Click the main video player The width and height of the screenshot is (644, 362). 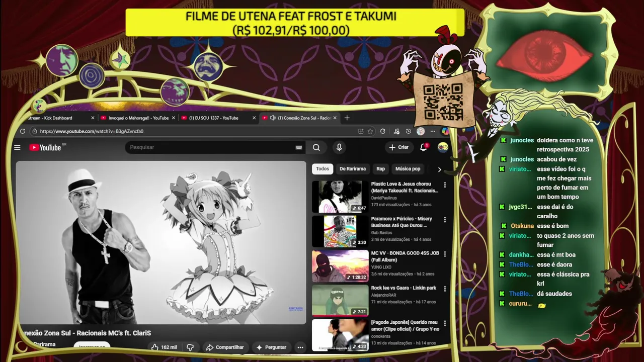161,242
